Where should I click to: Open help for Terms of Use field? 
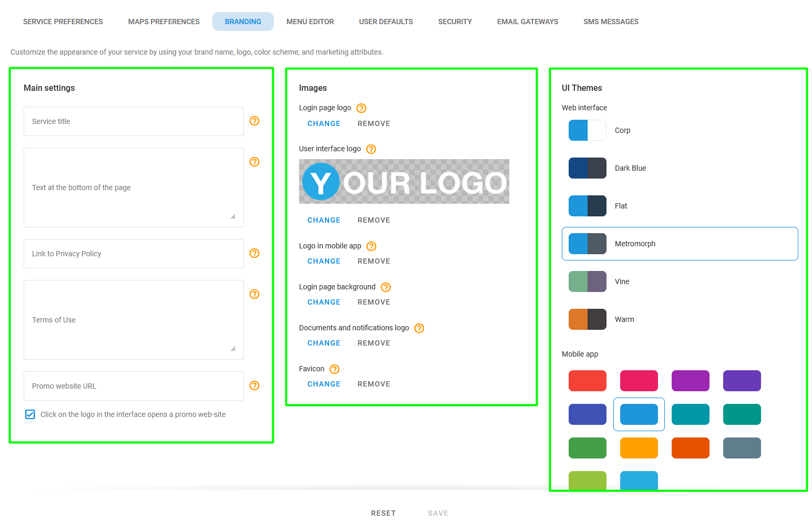click(x=254, y=294)
